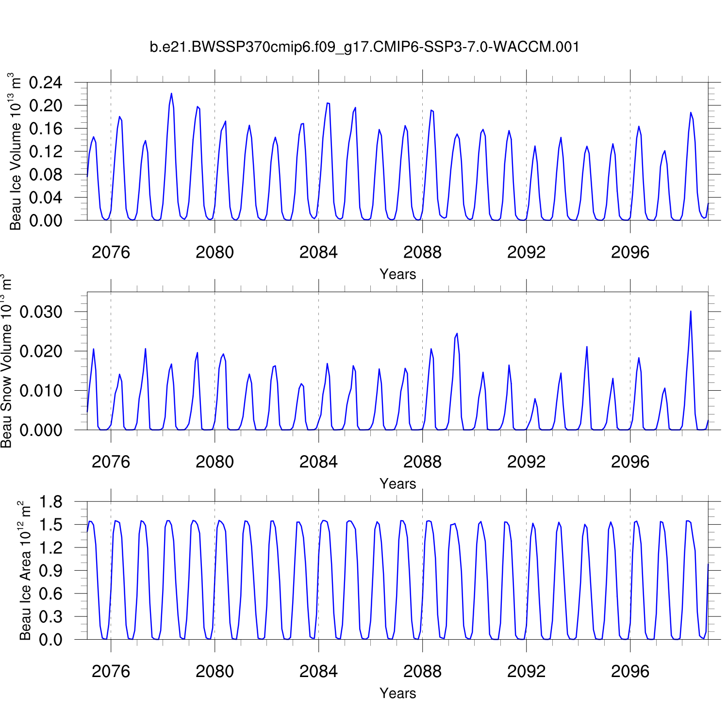Image resolution: width=728 pixels, height=728 pixels.
Task: Click the tallest peak in the snow volume plot
Action: tap(691, 312)
